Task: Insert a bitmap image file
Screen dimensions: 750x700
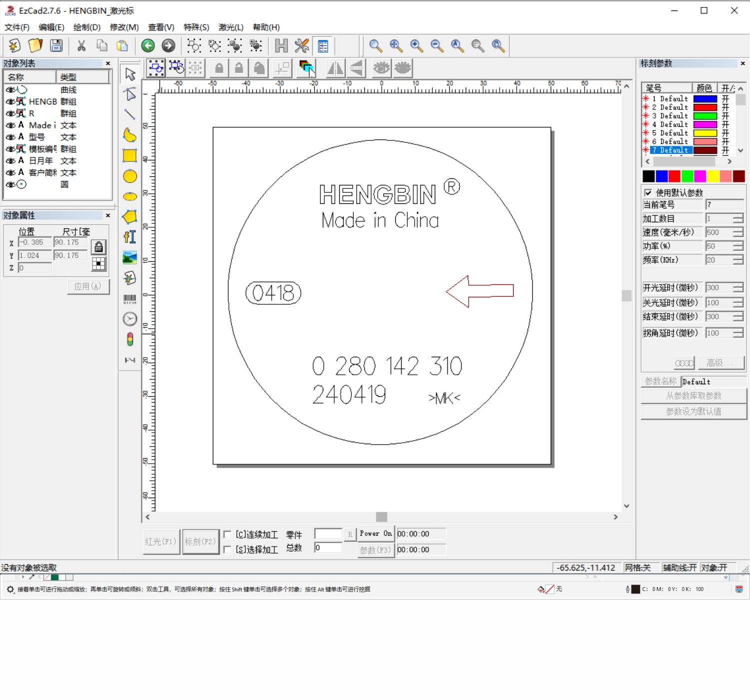Action: click(130, 258)
